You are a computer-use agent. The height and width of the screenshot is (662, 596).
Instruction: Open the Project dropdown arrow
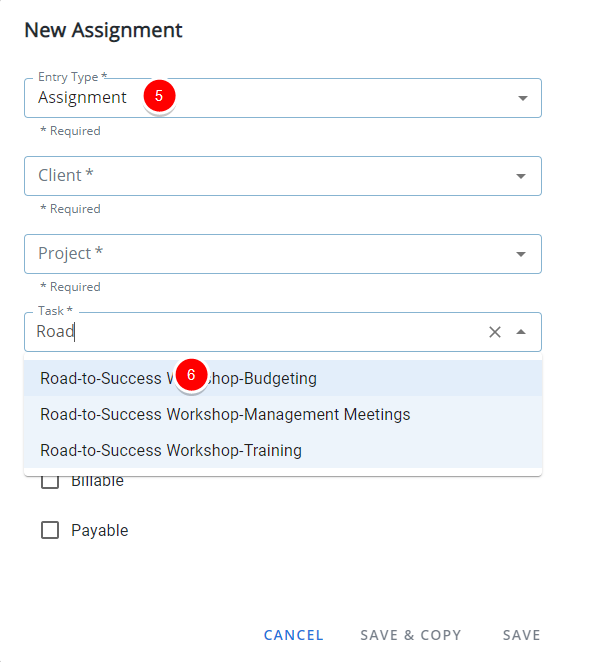[521, 254]
